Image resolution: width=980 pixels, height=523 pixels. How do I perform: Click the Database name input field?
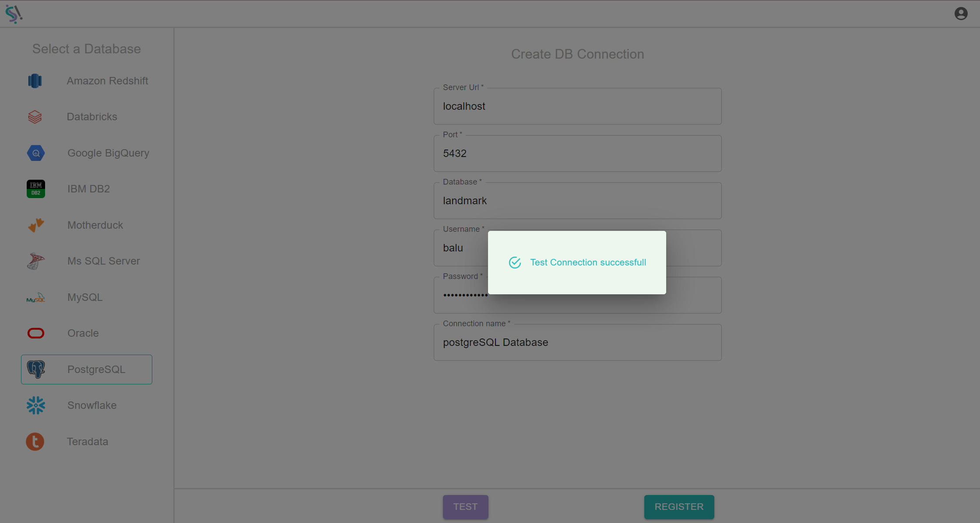coord(577,201)
